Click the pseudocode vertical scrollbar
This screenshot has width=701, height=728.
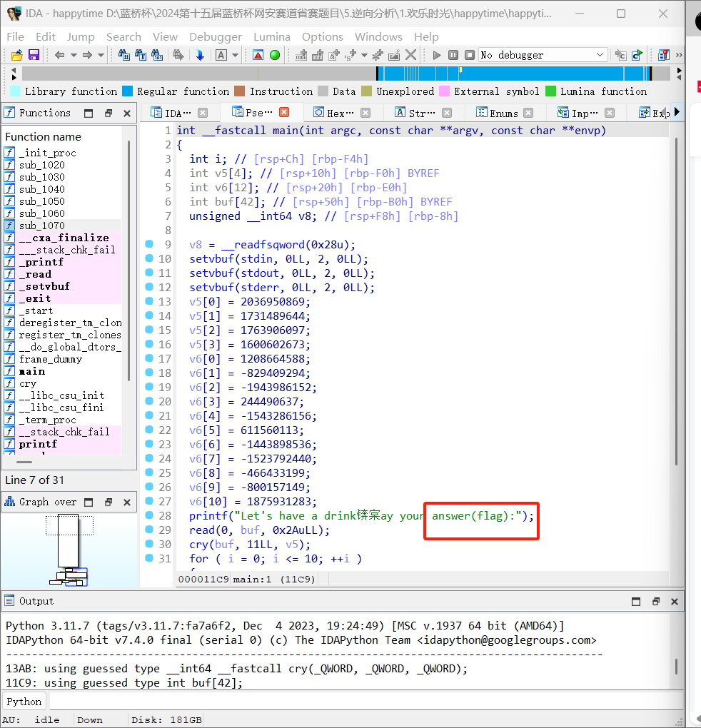677,302
